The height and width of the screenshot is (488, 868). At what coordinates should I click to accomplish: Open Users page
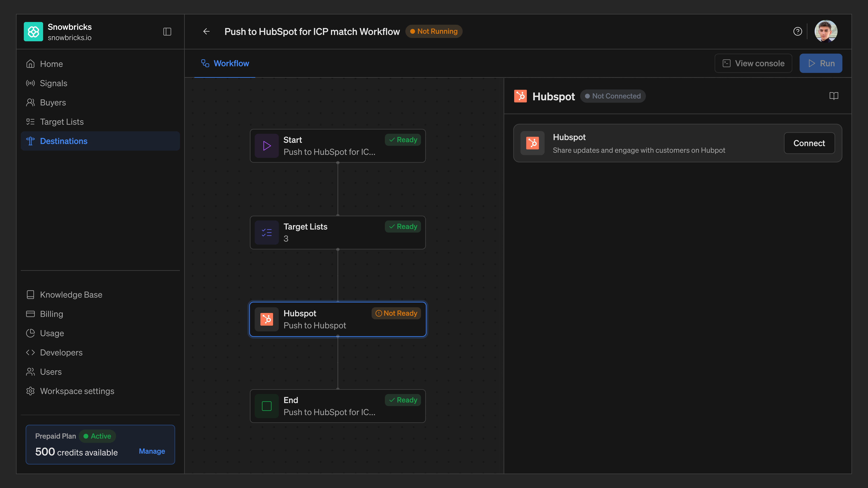click(x=100, y=372)
